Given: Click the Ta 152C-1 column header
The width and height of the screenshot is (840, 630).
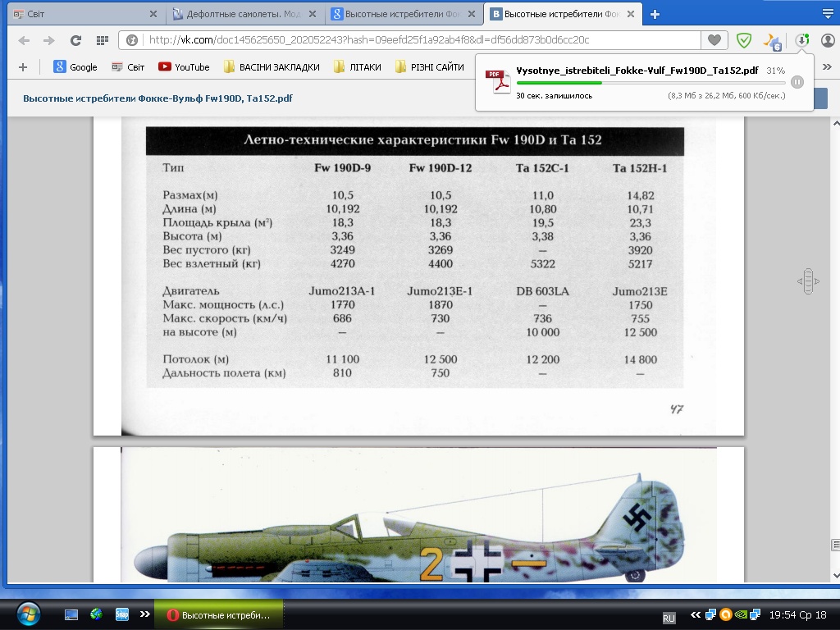Looking at the screenshot, I should [542, 168].
